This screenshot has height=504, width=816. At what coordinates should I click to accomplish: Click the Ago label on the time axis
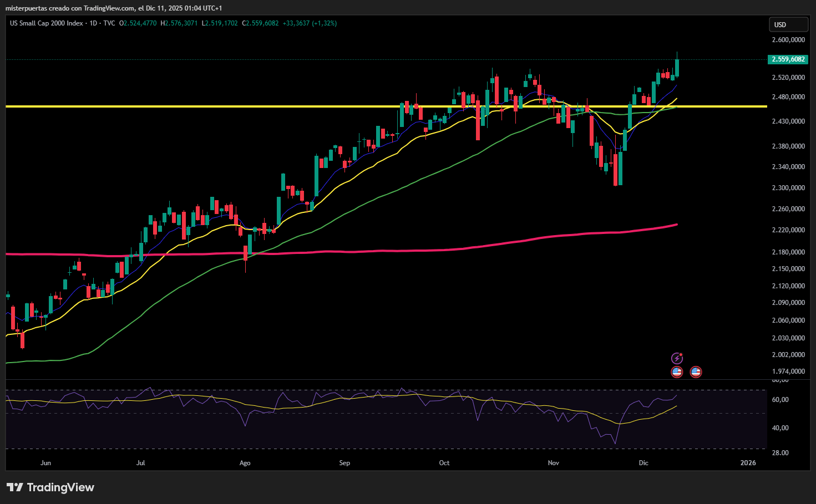pyautogui.click(x=245, y=463)
